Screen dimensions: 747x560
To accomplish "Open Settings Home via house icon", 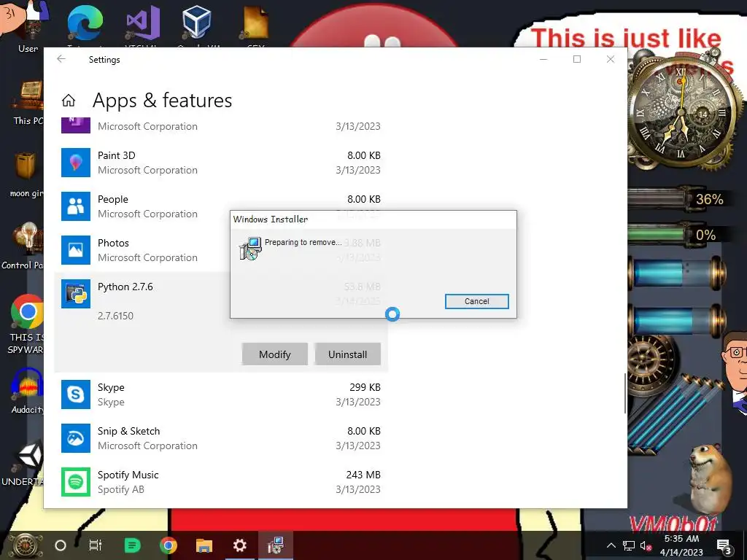I will point(69,101).
